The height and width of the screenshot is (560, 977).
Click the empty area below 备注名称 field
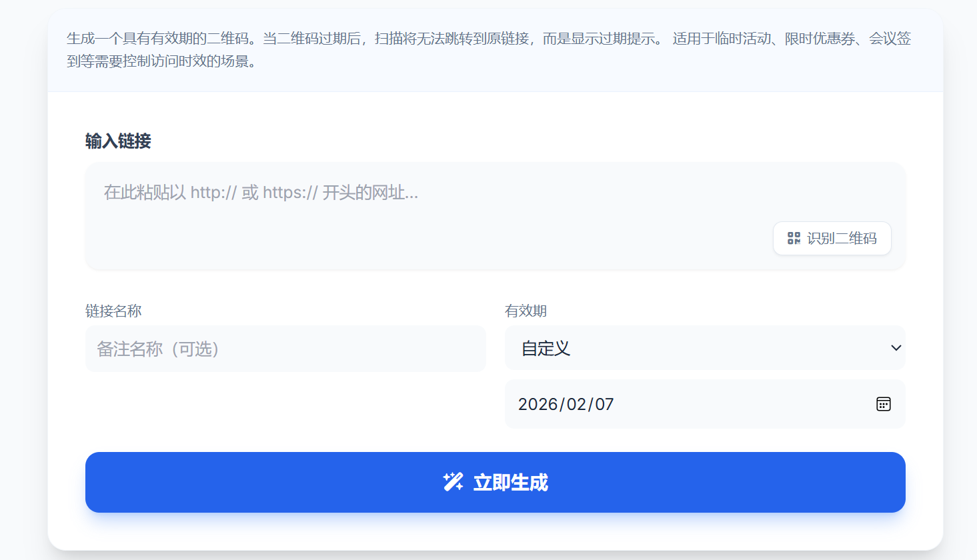[285, 407]
